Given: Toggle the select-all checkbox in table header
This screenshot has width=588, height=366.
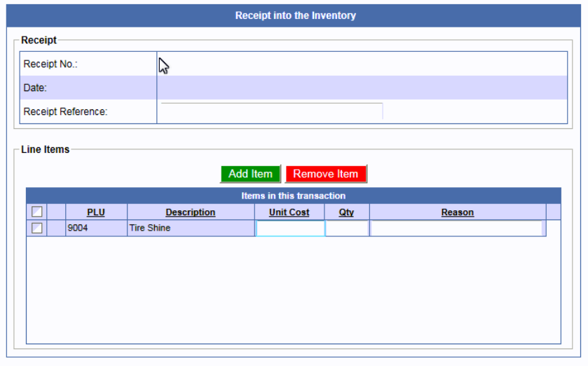Looking at the screenshot, I should click(x=36, y=212).
